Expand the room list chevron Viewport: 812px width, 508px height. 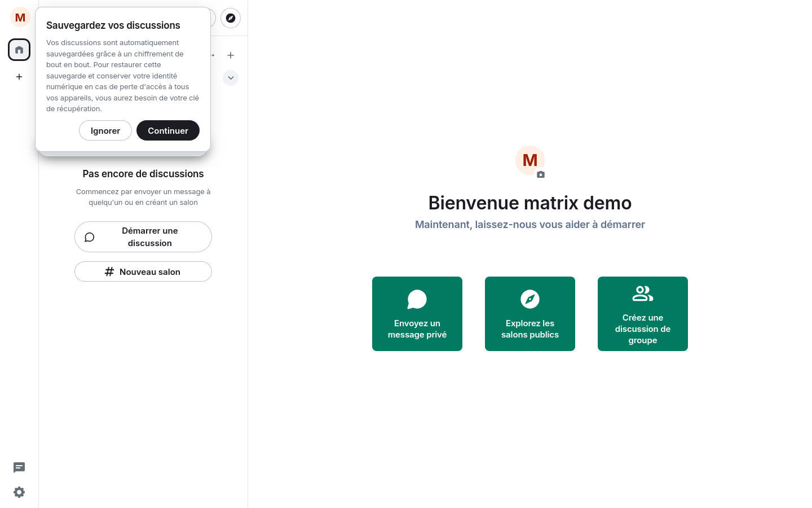231,78
